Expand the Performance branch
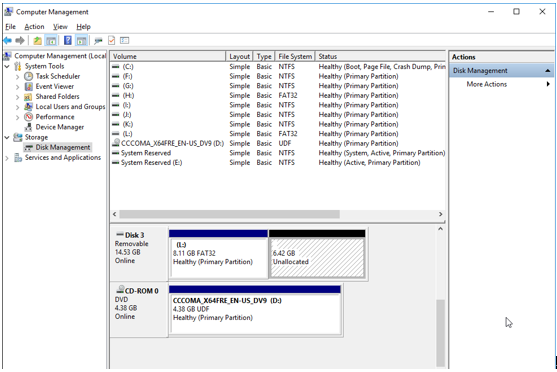557x372 pixels. (17, 117)
